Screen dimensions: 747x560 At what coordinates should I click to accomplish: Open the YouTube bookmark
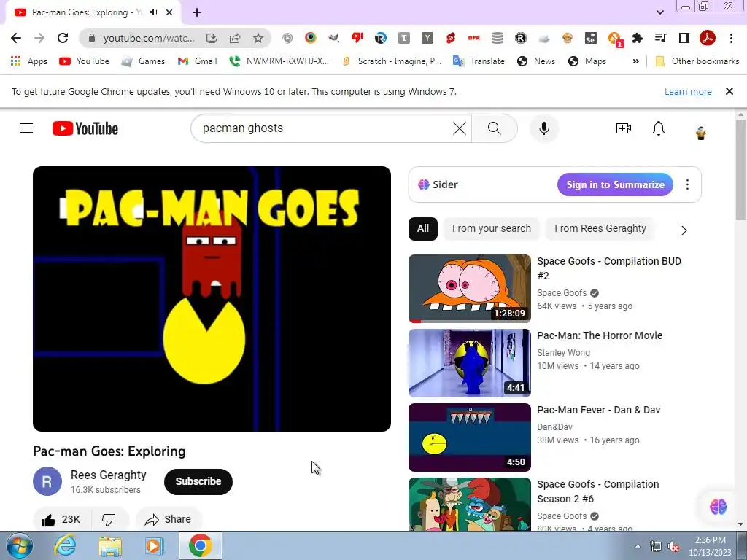(85, 61)
